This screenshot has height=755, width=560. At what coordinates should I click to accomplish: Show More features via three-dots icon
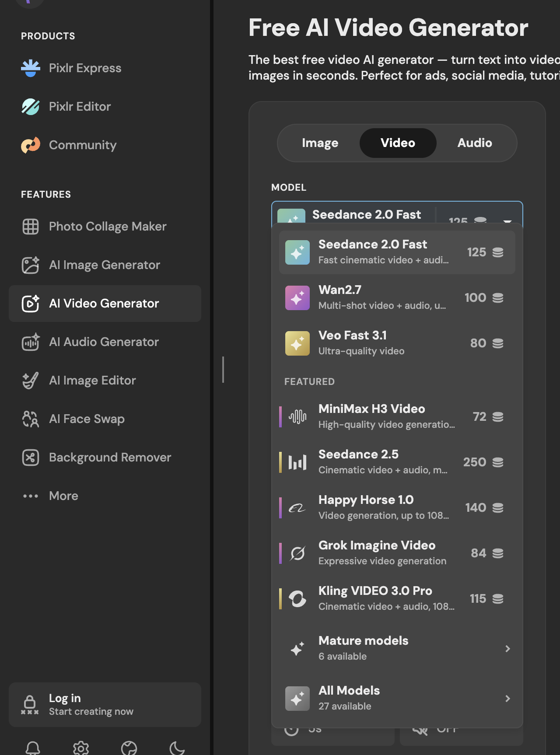pyautogui.click(x=31, y=496)
